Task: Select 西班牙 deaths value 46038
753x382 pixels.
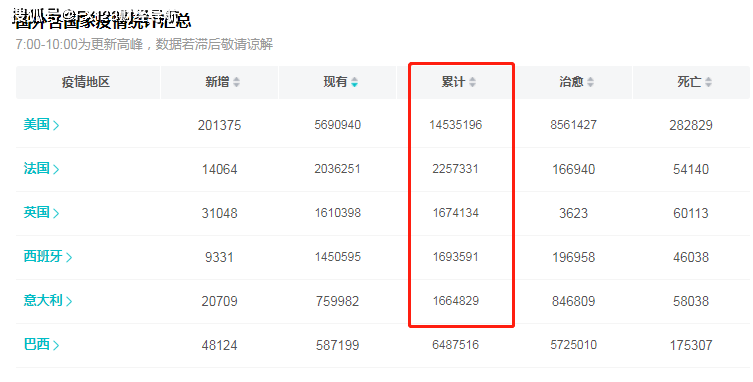Action: tap(691, 257)
